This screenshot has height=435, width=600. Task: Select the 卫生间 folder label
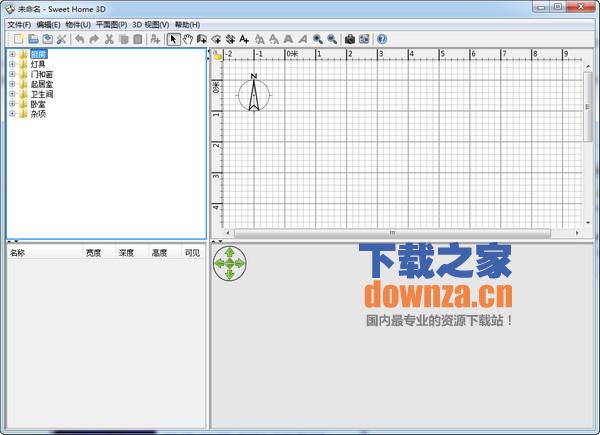coord(42,94)
